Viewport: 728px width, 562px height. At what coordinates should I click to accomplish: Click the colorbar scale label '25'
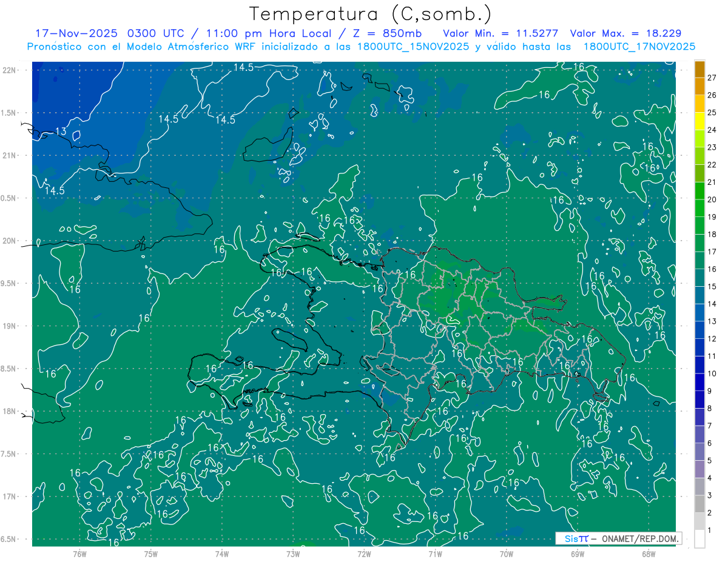pyautogui.click(x=712, y=112)
